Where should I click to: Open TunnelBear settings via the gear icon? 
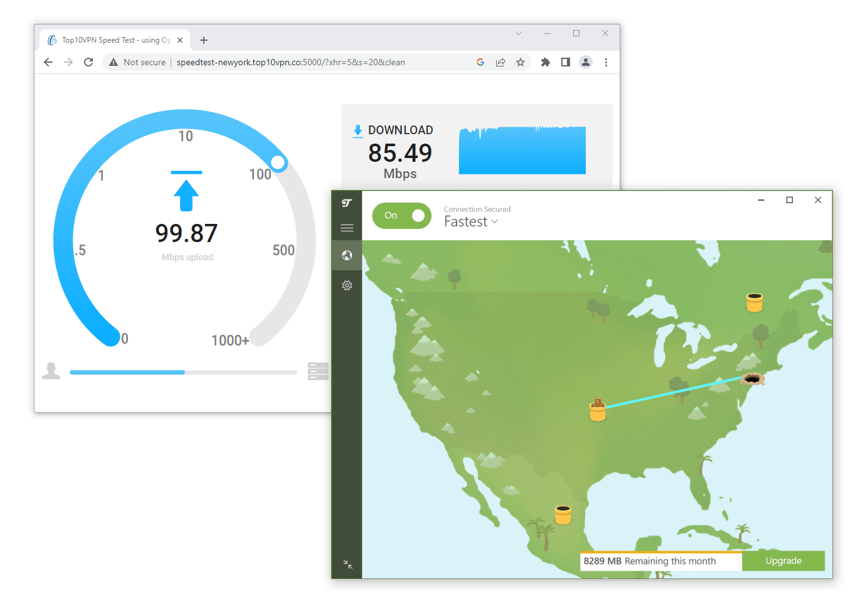pyautogui.click(x=347, y=285)
